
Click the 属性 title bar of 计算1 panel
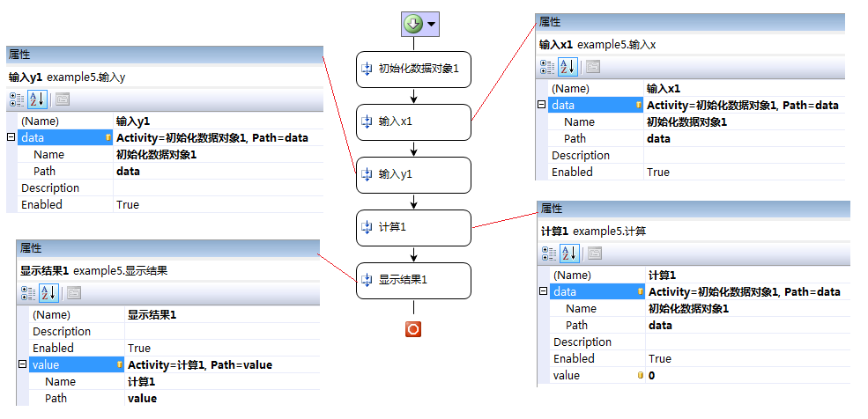click(x=694, y=209)
